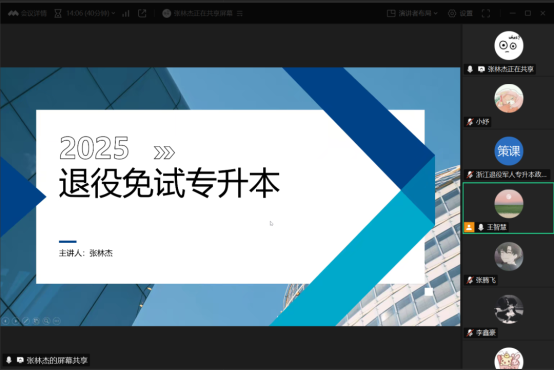Select the blue 策课 avatar tile

click(508, 151)
